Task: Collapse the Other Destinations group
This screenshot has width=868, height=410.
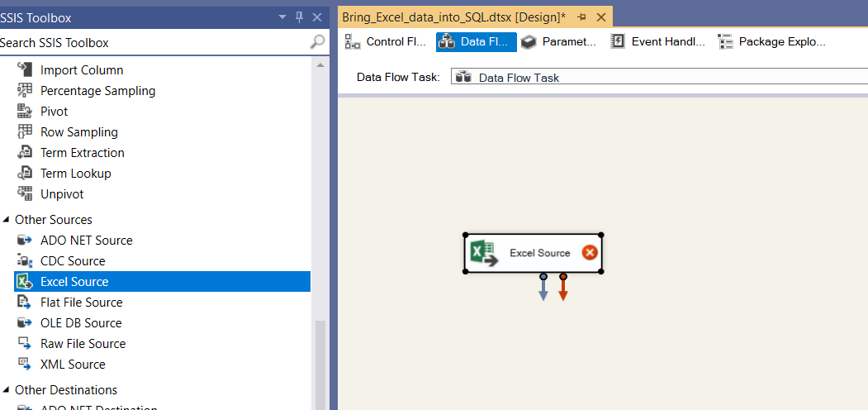Action: pyautogui.click(x=7, y=390)
